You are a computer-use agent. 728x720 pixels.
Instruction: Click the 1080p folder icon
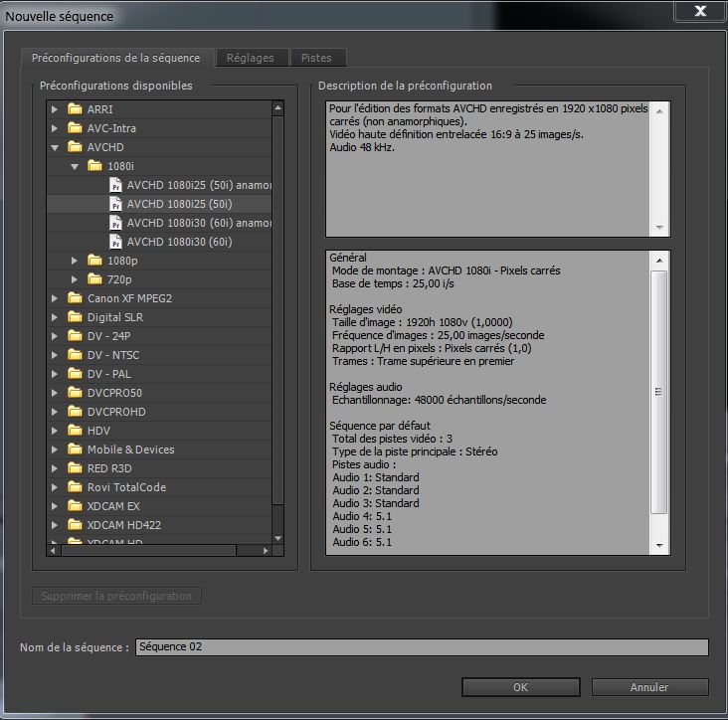tap(94, 260)
